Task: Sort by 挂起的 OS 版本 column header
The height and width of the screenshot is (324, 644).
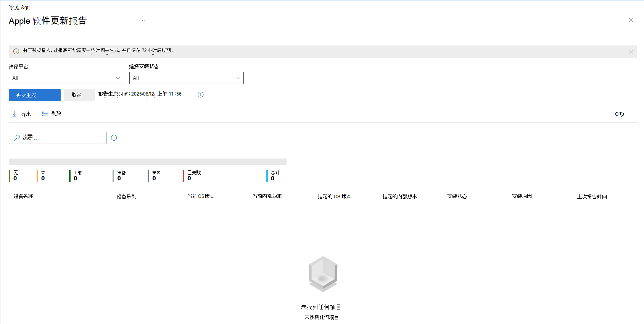Action: tap(335, 196)
